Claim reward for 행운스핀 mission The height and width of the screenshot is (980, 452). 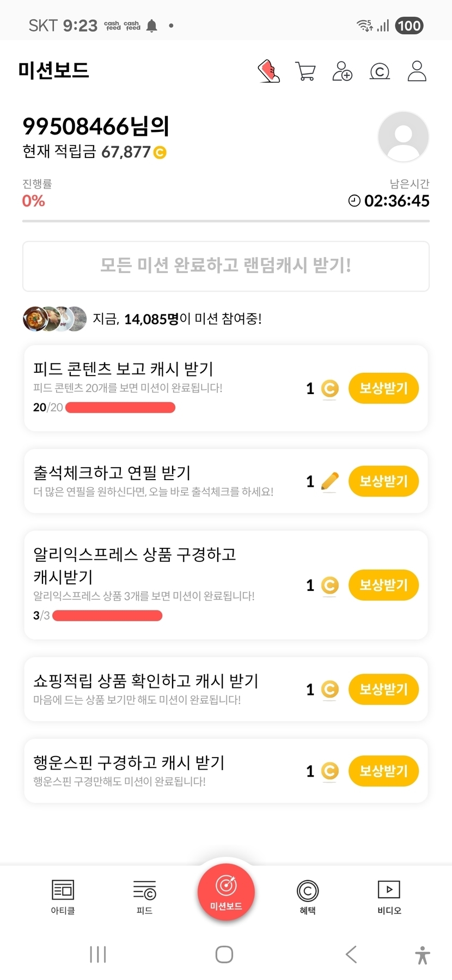coord(383,771)
